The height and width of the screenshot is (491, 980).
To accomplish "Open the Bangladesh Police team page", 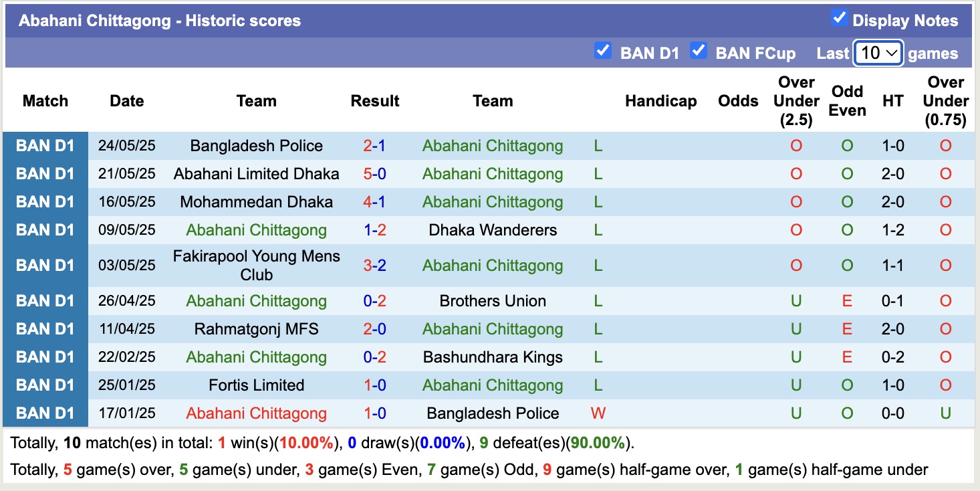I will (x=256, y=145).
